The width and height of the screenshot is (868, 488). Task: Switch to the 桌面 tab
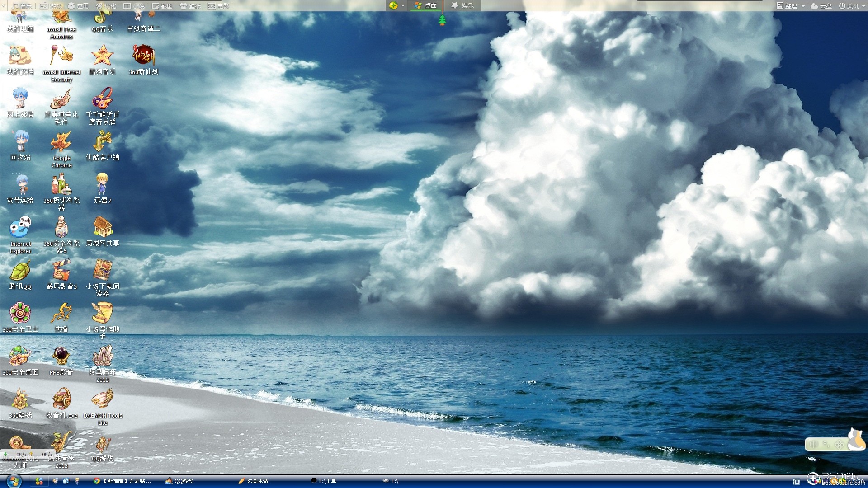(425, 5)
